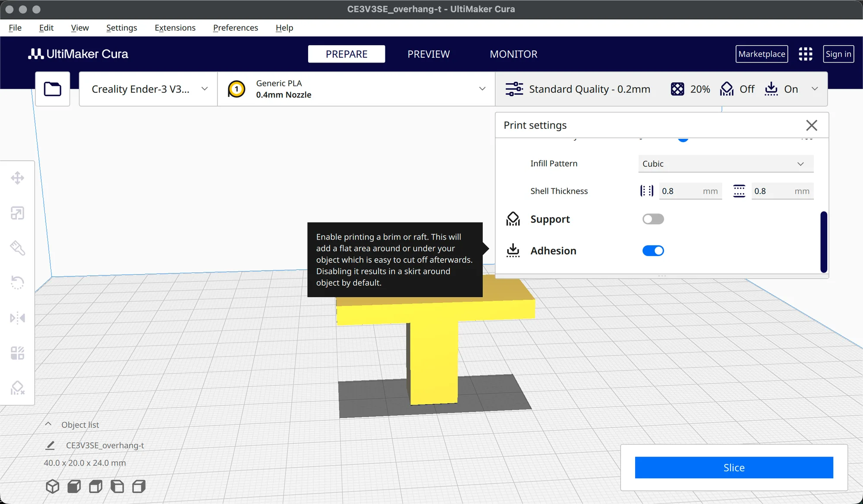
Task: Switch to left view cube icon
Action: coord(117,486)
